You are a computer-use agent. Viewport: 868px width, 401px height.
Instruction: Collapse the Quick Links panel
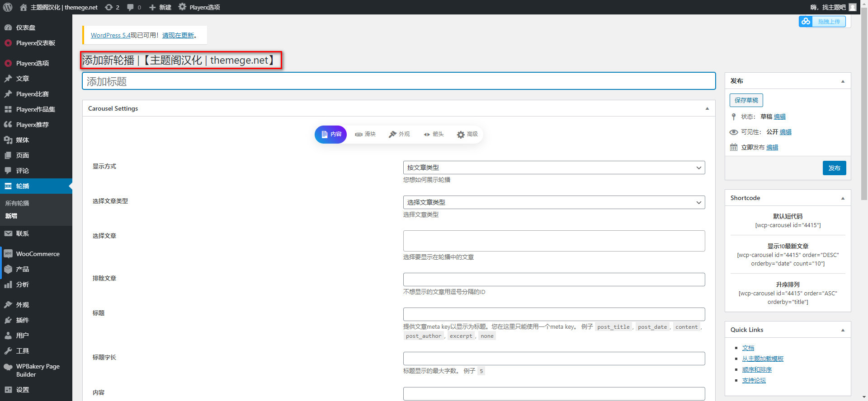point(843,330)
